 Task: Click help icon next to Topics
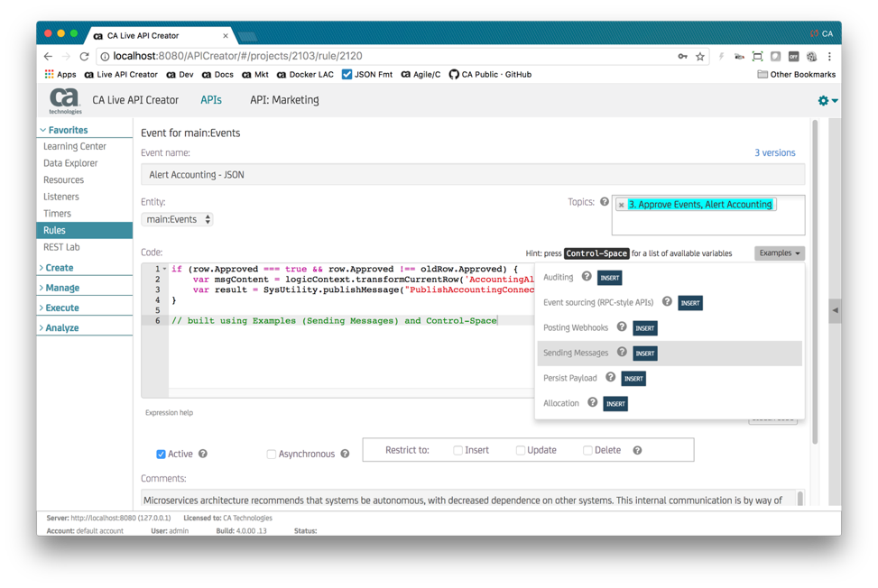605,201
